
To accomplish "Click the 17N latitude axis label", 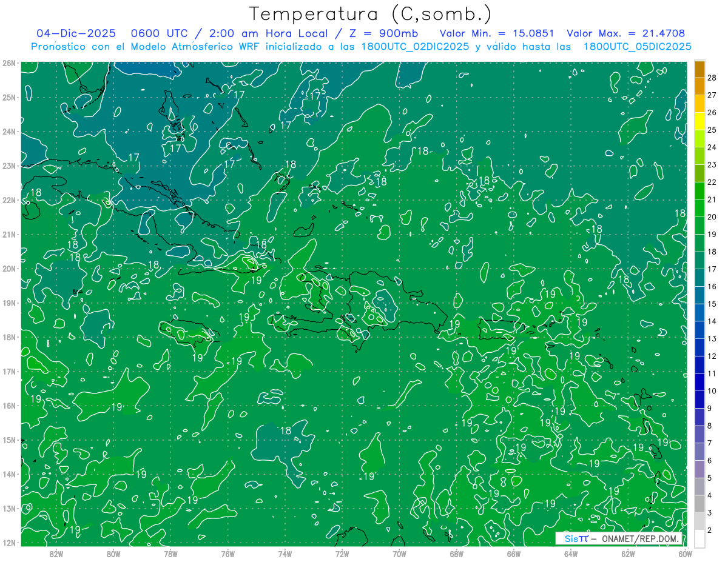I will (x=9, y=371).
